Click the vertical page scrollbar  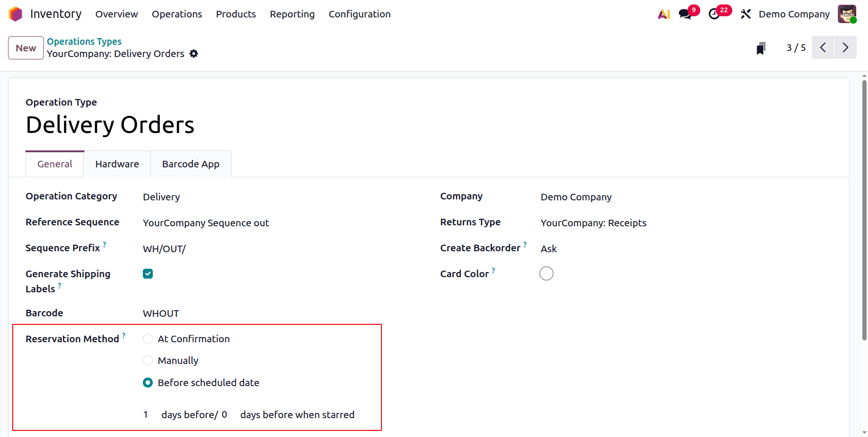[864, 210]
